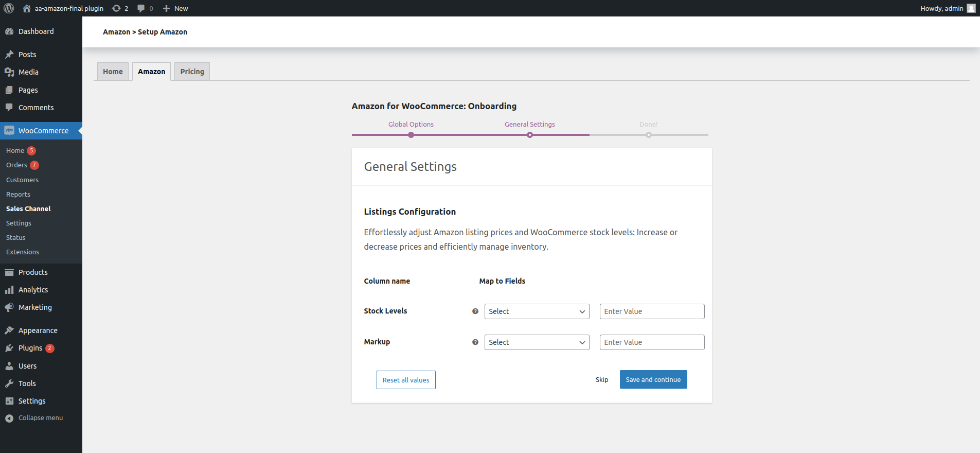Click the comments bubble icon in admin bar
Screen dimensions: 980x453
(141, 8)
